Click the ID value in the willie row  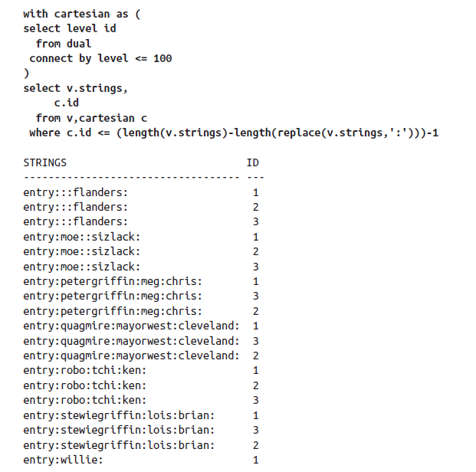click(x=255, y=460)
